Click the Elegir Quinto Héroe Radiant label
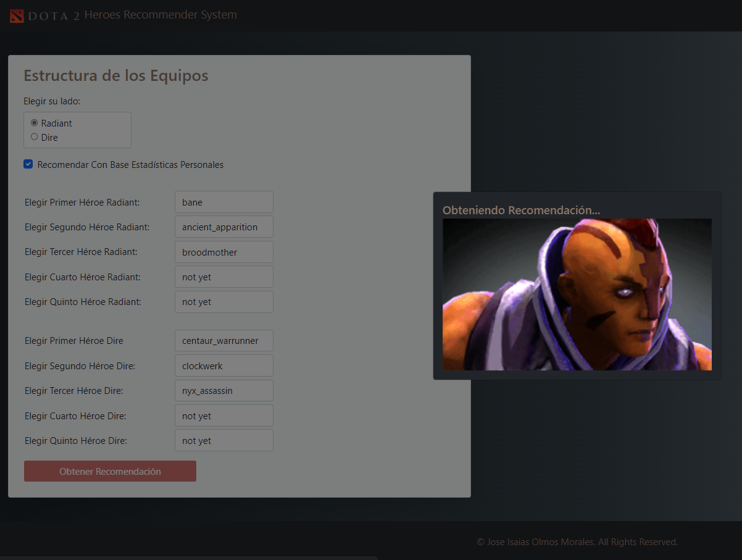742x560 pixels. pos(83,302)
